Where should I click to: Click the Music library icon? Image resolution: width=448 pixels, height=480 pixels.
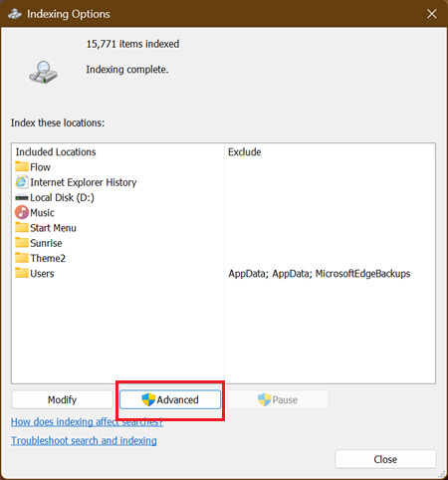coord(22,212)
